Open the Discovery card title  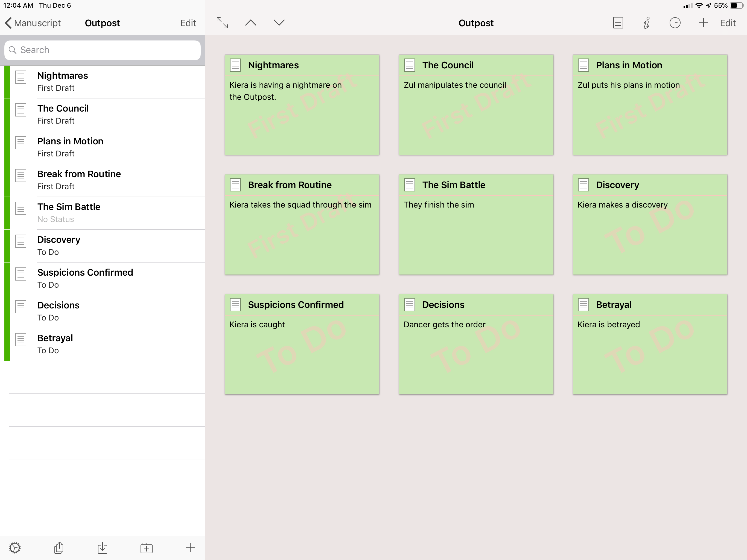(617, 185)
